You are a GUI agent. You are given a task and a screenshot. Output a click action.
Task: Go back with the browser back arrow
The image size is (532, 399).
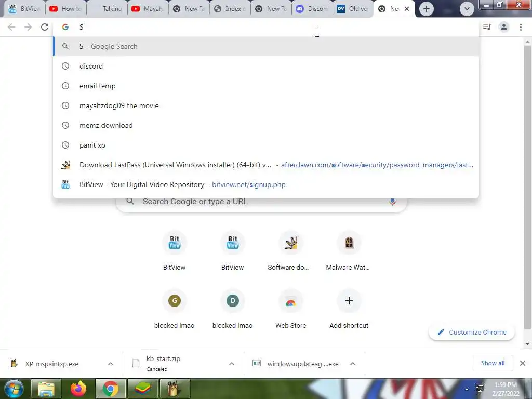[11, 27]
